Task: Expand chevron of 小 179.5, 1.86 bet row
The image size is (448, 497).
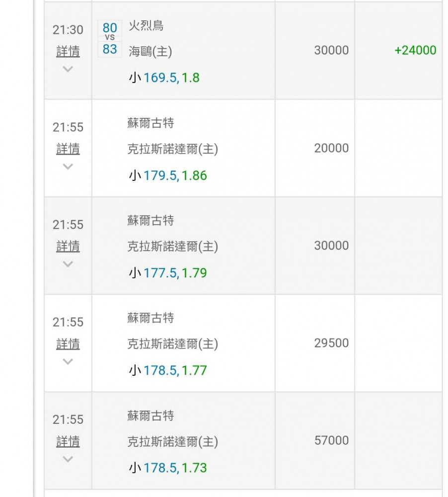Action: (x=68, y=166)
